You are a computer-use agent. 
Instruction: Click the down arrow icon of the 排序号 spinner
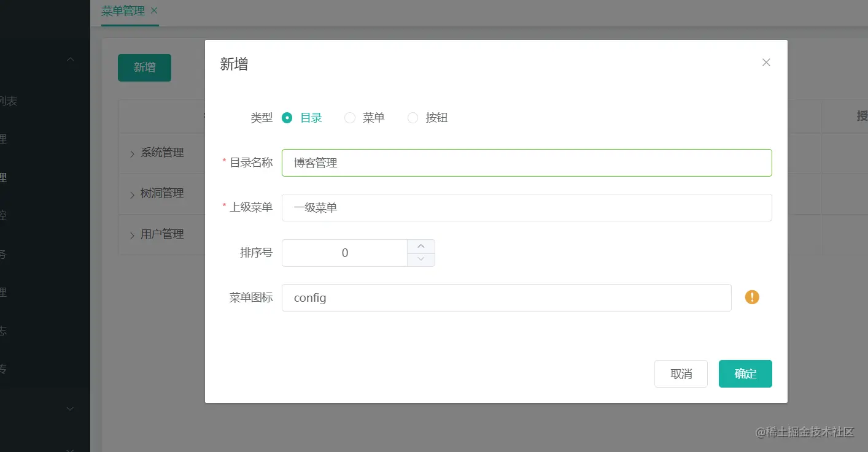coord(420,259)
